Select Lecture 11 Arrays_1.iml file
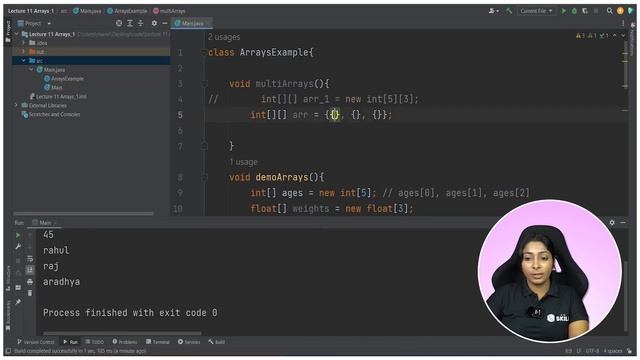This screenshot has width=640, height=360. point(58,96)
